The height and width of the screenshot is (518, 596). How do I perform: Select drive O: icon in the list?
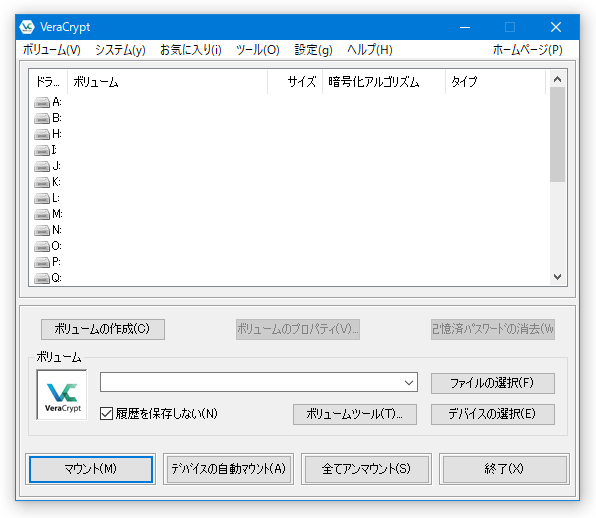[x=42, y=246]
